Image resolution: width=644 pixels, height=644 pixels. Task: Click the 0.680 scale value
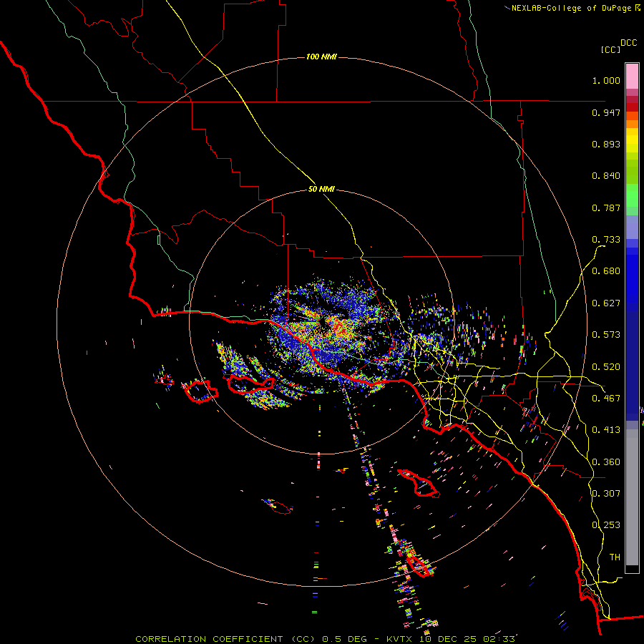tap(606, 271)
